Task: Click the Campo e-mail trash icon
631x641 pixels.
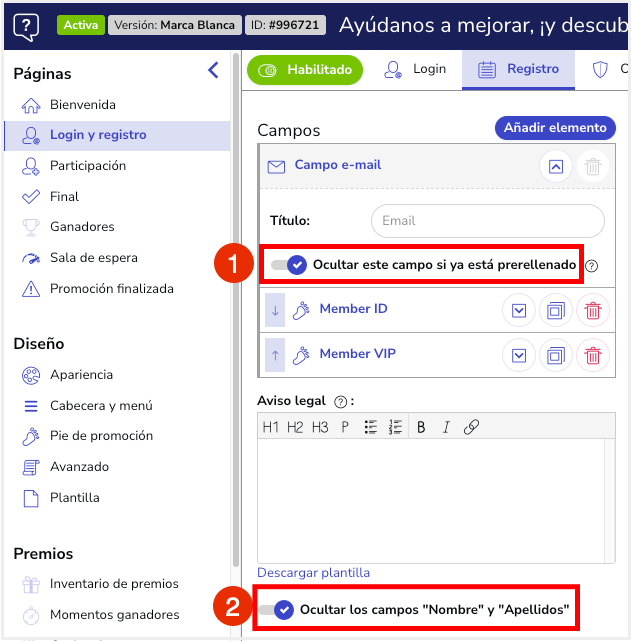Action: tap(593, 166)
